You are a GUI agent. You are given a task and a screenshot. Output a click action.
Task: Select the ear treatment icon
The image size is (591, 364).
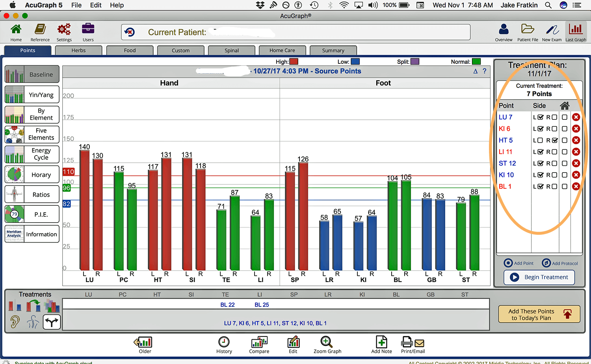pos(15,322)
